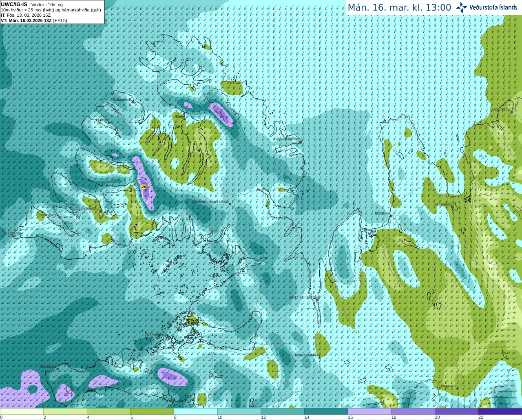This screenshot has width=522, height=420.
Task: Click the Bíldudalsflugvöllur station label
Action: coord(85,208)
